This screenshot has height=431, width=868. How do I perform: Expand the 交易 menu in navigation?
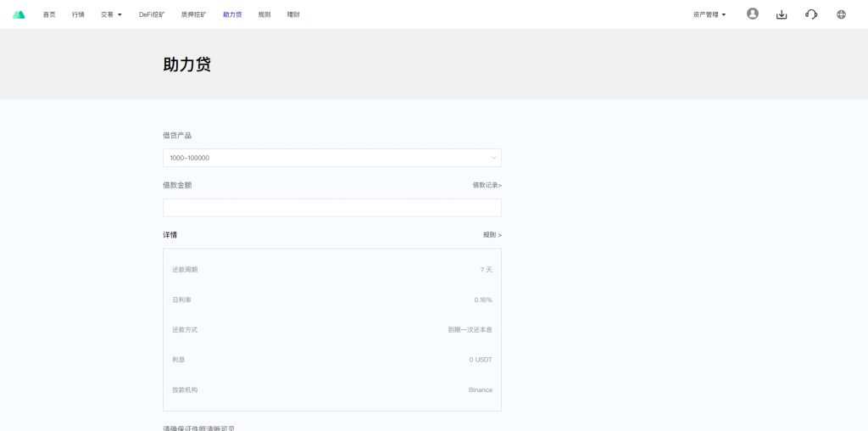pyautogui.click(x=111, y=14)
